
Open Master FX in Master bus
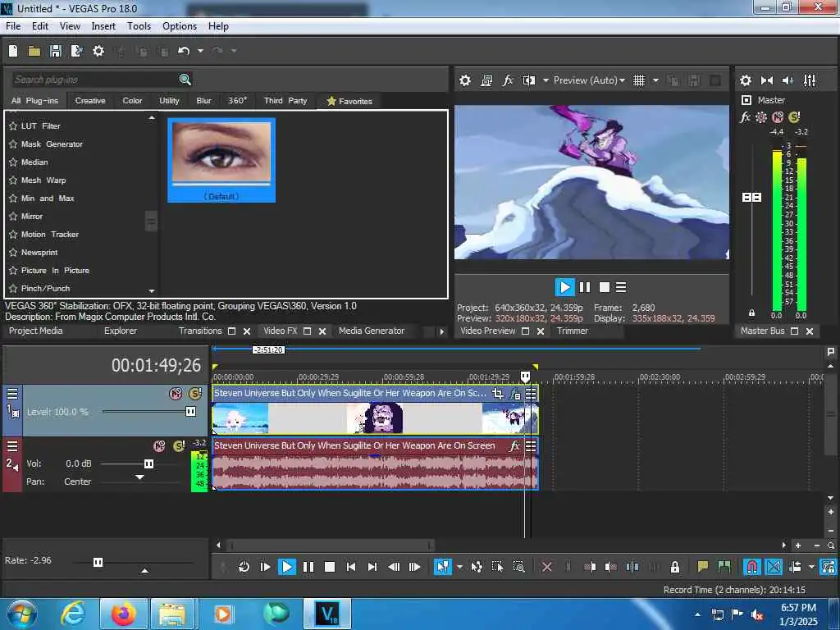(745, 116)
